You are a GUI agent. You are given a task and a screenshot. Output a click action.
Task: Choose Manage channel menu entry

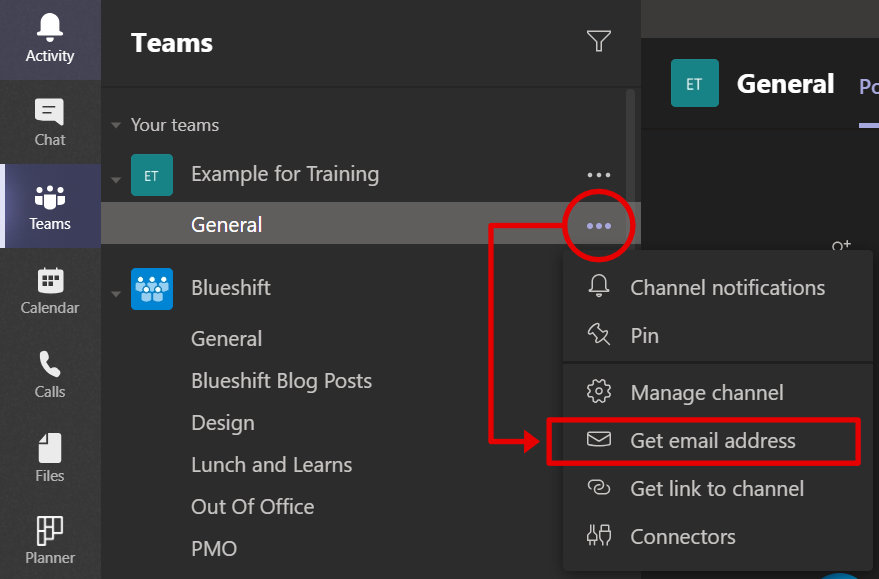click(x=718, y=392)
